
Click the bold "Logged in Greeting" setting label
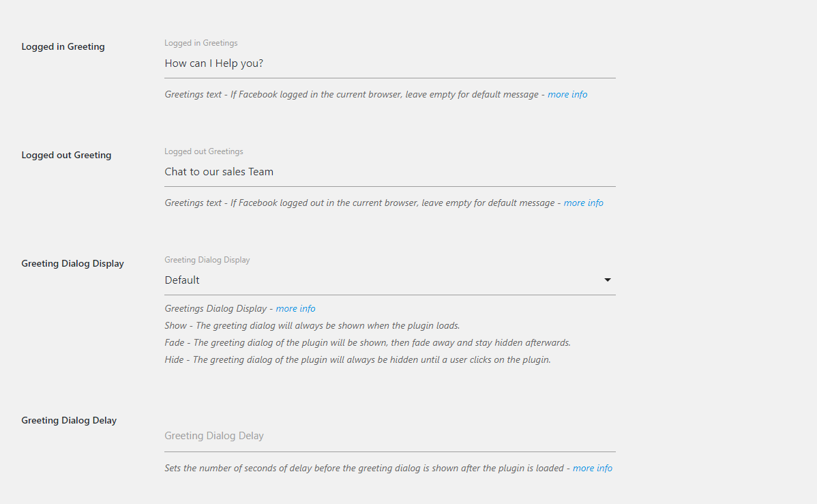[63, 47]
